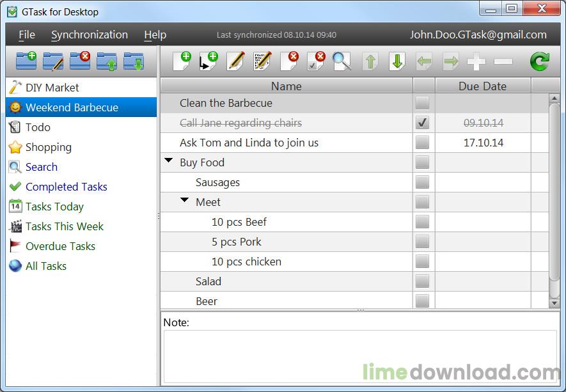The width and height of the screenshot is (566, 392).
Task: Click the clear completed tasks icon
Action: pos(316,61)
